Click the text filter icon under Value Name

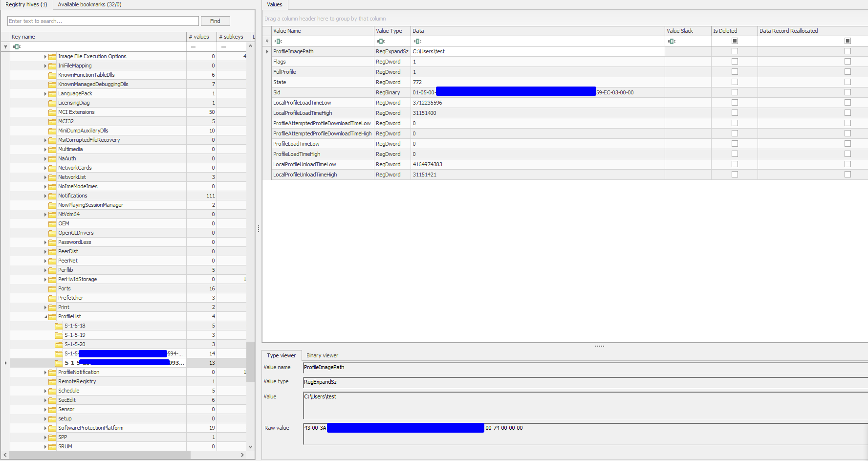point(278,41)
